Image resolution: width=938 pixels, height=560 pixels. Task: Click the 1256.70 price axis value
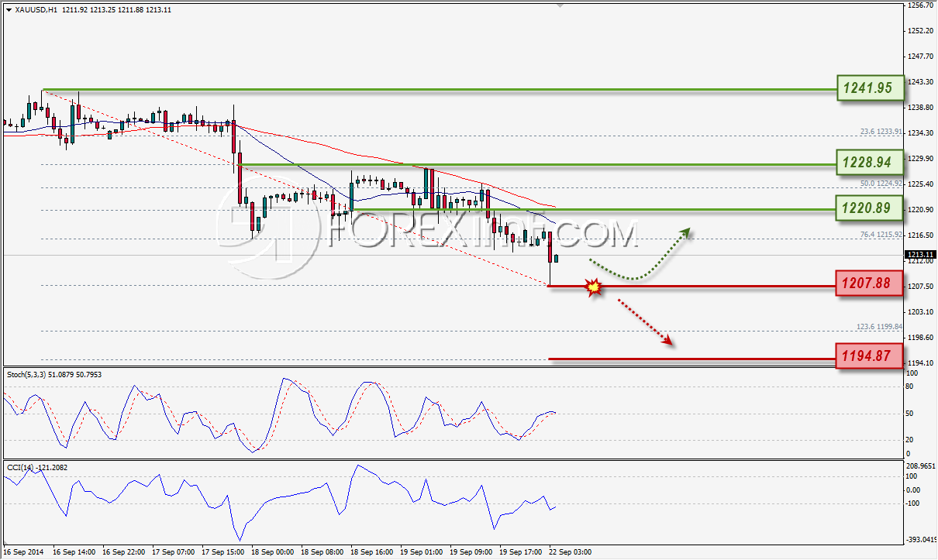pos(920,5)
